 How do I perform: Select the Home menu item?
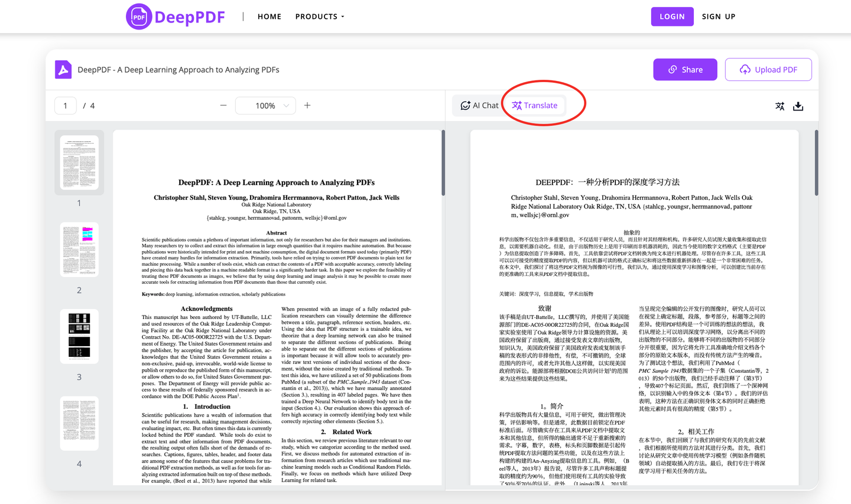(x=269, y=16)
